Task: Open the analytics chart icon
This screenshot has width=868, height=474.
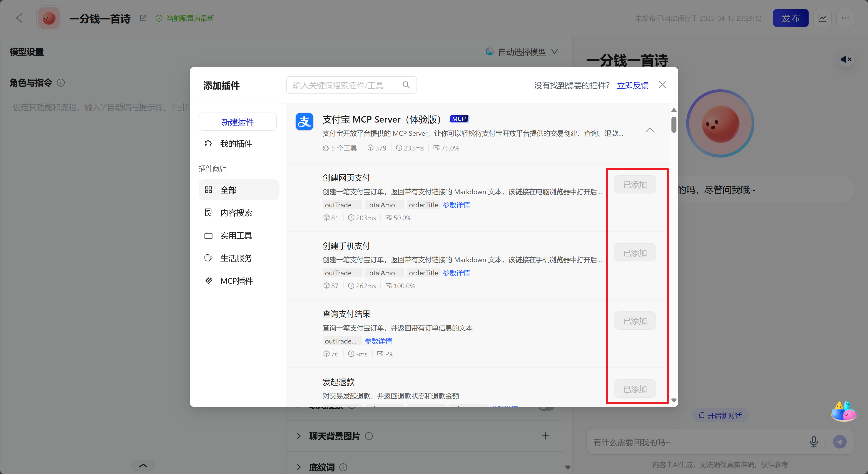Action: point(822,18)
